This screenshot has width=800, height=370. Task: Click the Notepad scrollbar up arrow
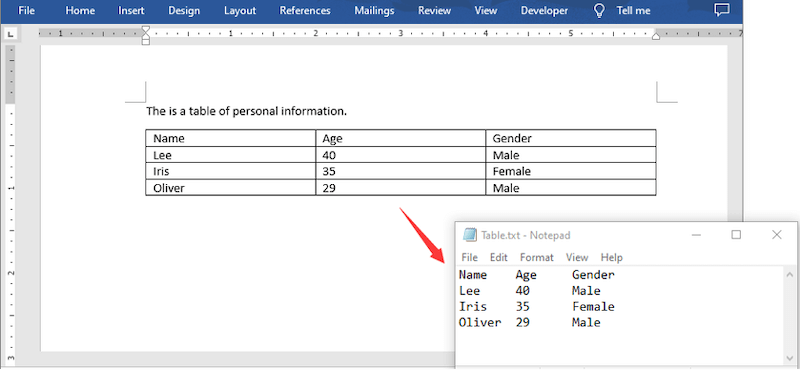coord(790,275)
